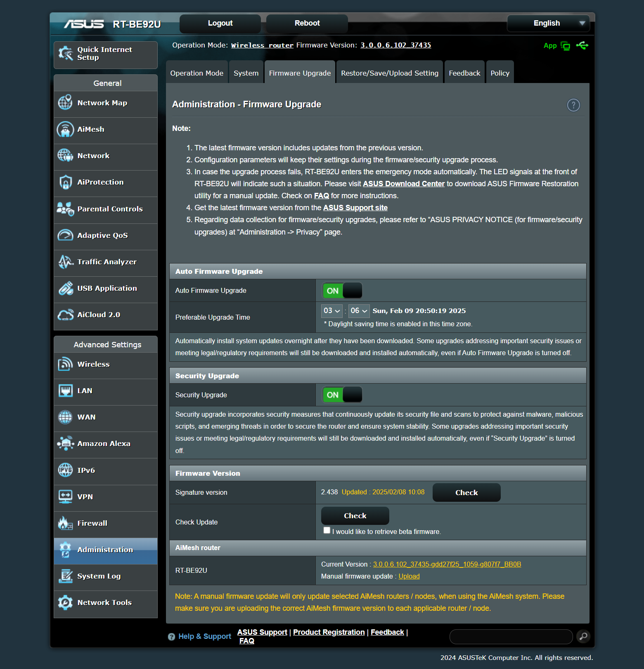Click the Logout button
Screen dimensions: 644x669
(x=220, y=24)
